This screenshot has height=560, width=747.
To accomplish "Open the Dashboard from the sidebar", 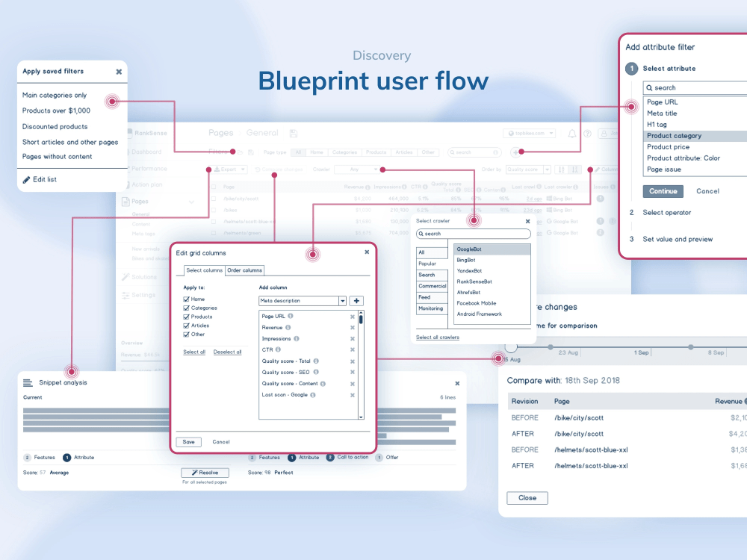I will 148,151.
